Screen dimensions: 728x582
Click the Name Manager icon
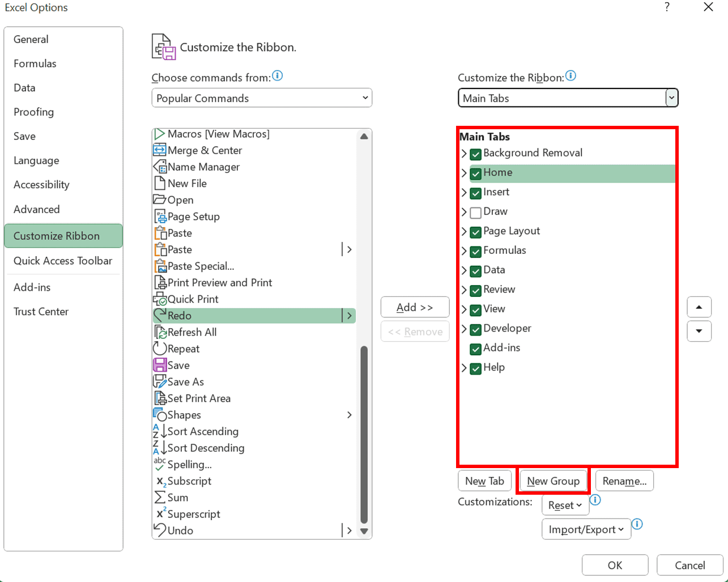[x=160, y=167]
